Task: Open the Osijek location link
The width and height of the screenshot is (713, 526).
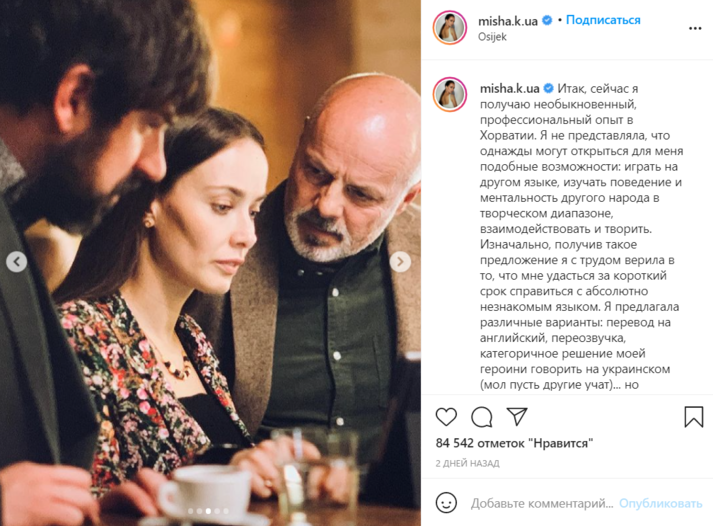Action: (x=492, y=37)
